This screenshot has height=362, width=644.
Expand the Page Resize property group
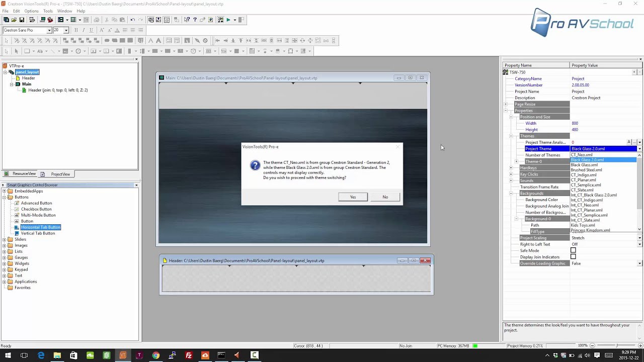pyautogui.click(x=506, y=104)
